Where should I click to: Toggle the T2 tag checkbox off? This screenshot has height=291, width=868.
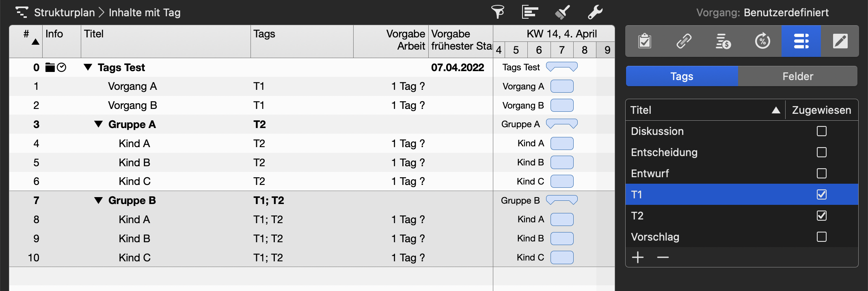pyautogui.click(x=821, y=216)
